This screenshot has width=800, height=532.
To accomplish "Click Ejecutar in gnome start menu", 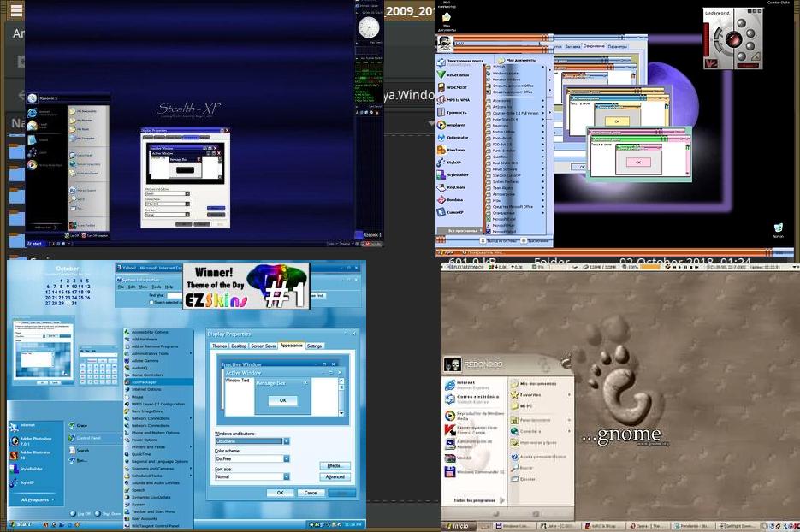I will pos(524,479).
